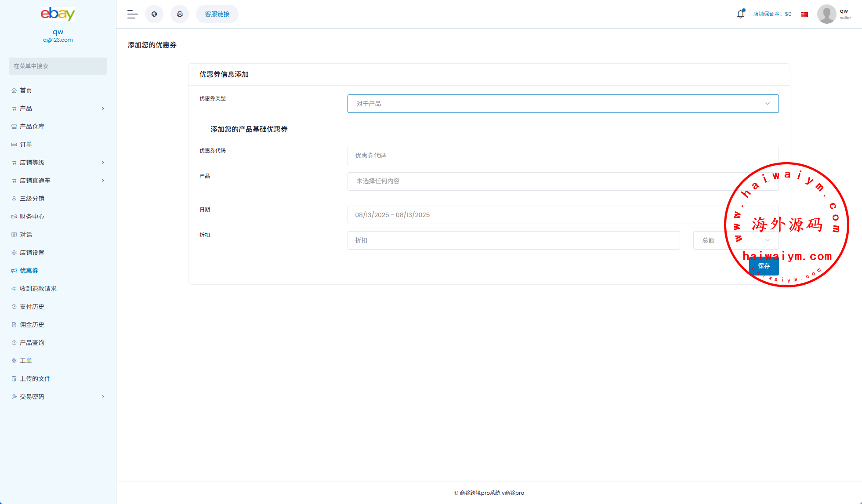
Task: Open the 产品 selection dropdown
Action: point(563,181)
